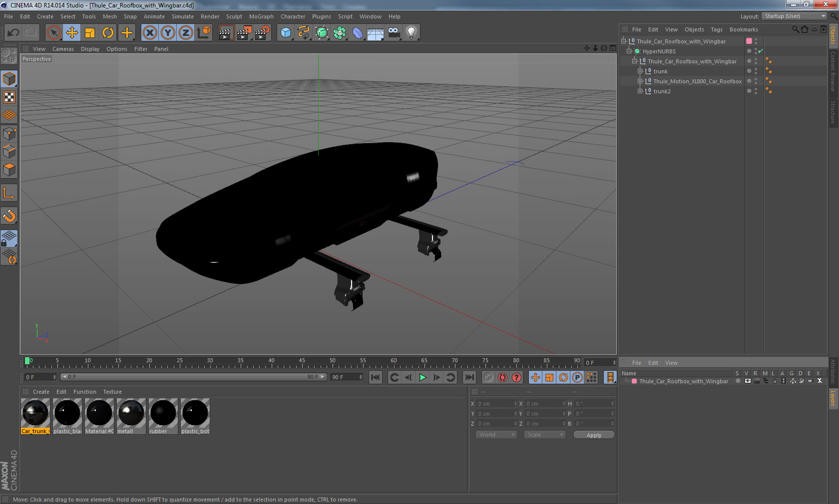Add a Cube primitive object
The image size is (839, 504).
(286, 33)
